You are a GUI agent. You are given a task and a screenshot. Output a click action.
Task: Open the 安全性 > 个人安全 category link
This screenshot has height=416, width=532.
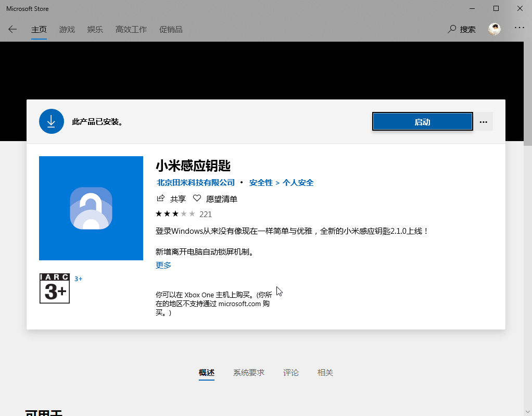pos(281,183)
